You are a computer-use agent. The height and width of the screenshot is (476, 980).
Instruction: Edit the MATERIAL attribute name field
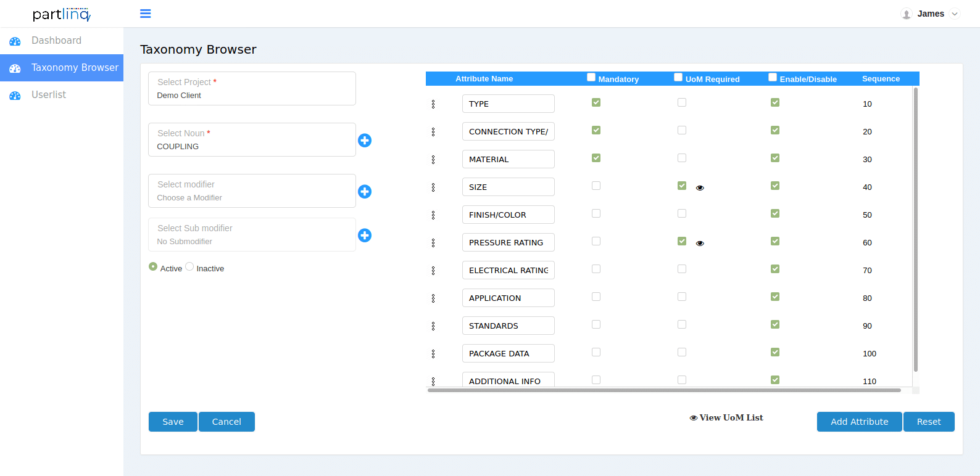[x=509, y=159]
